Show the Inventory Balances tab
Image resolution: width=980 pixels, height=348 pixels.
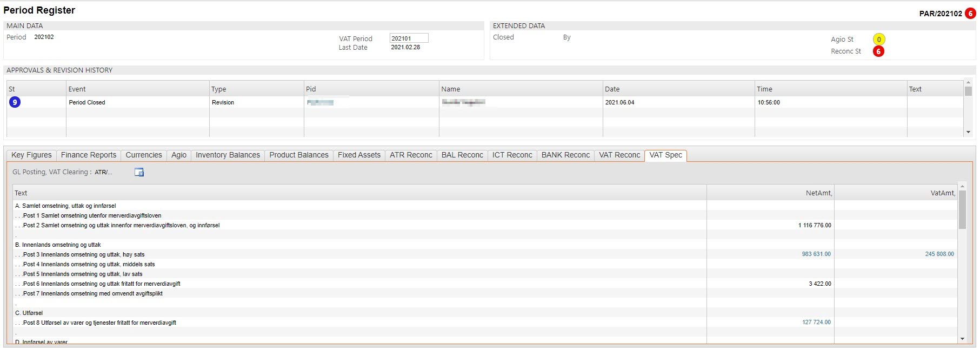click(228, 155)
